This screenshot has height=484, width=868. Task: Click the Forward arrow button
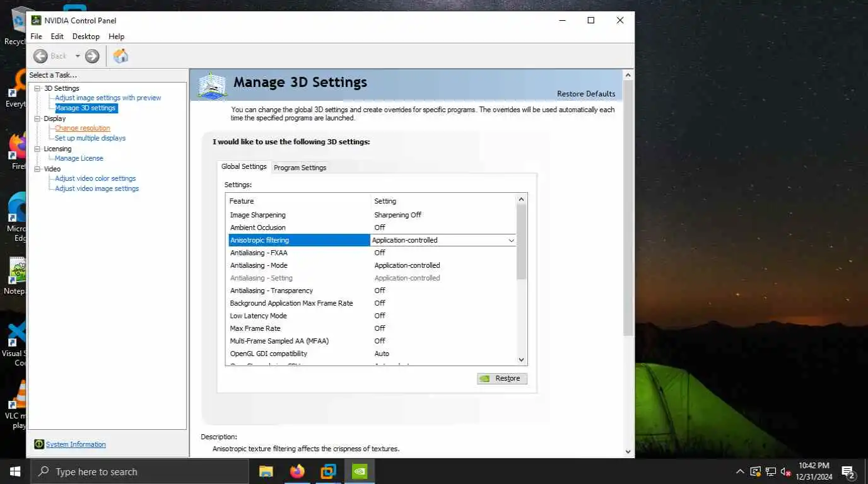click(x=92, y=56)
